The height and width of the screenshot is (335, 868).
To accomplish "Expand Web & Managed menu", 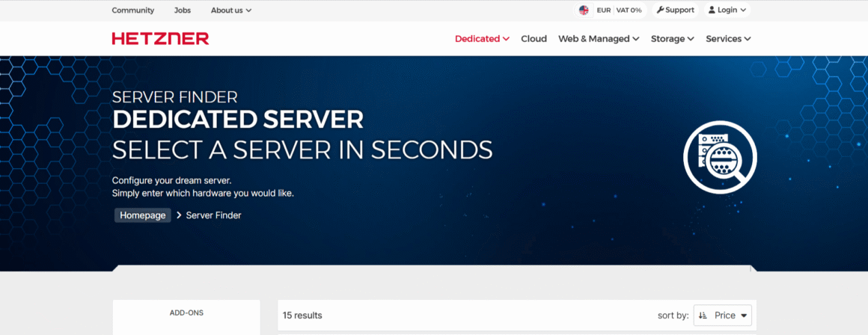I will pos(599,39).
